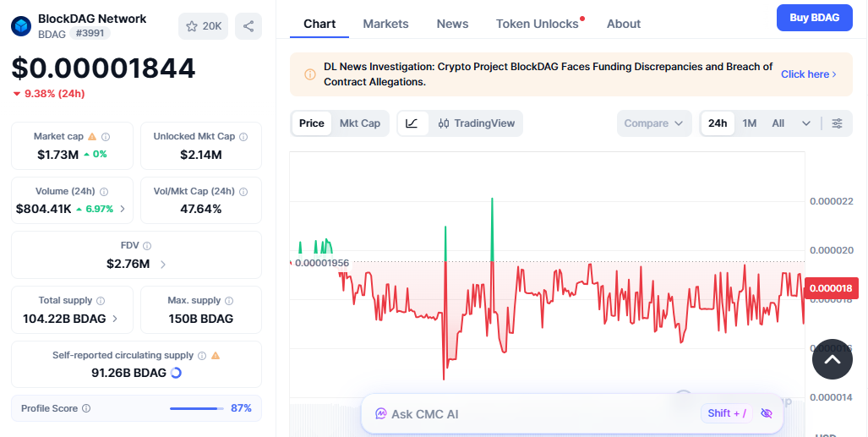This screenshot has height=437, width=868.
Task: Click the Profile Score progress bar
Action: pyautogui.click(x=197, y=409)
